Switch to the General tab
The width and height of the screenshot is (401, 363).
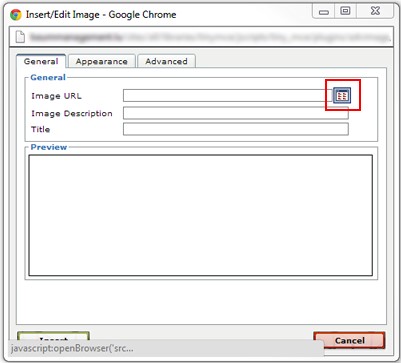tap(41, 61)
